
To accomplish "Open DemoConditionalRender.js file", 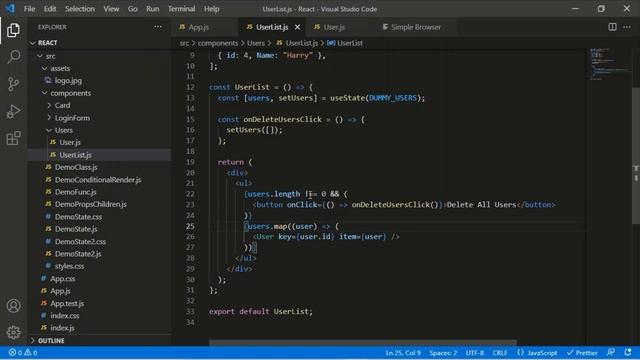I will point(99,180).
